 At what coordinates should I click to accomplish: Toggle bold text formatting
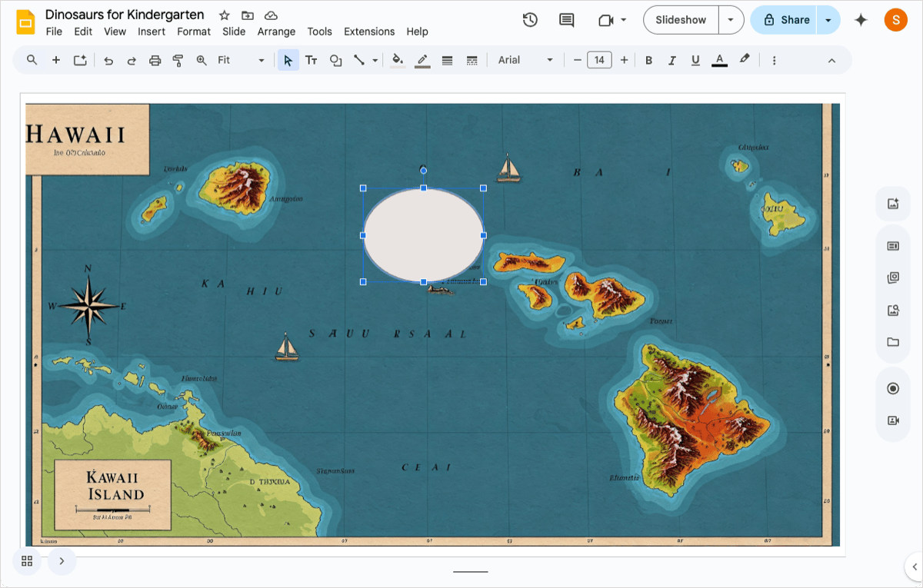[648, 60]
